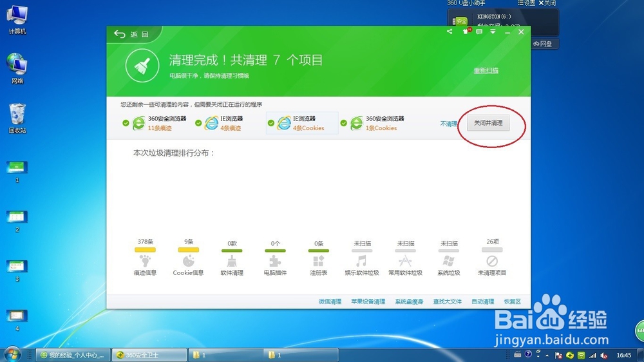
Task: Click 关闭并清理 button
Action: pyautogui.click(x=488, y=123)
